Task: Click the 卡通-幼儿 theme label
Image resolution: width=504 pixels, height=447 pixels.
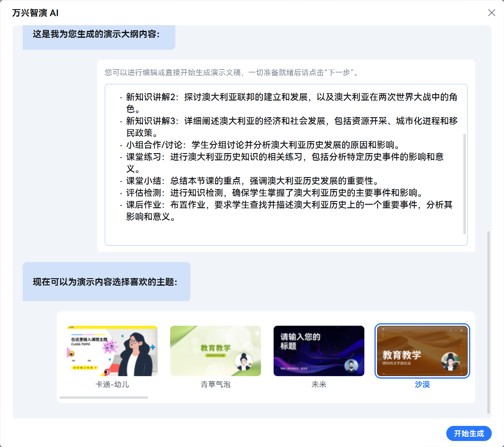Action: point(112,384)
